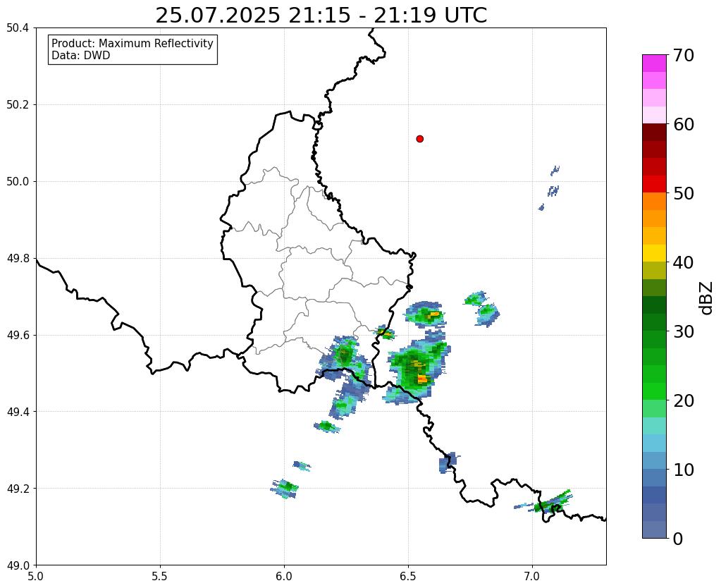721x588 pixels.
Task: Click the 10 colorbar tick label
Action: (x=684, y=470)
